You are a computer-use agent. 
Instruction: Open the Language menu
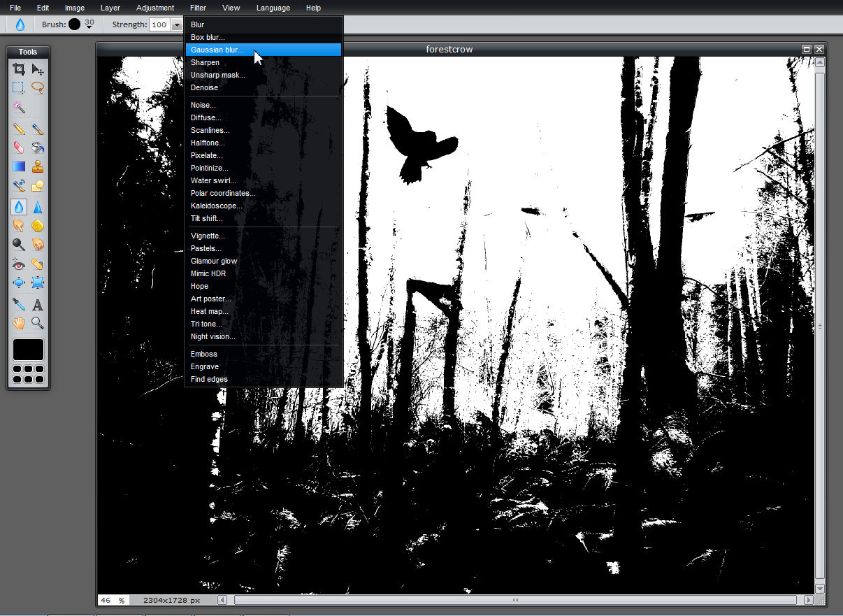[273, 8]
